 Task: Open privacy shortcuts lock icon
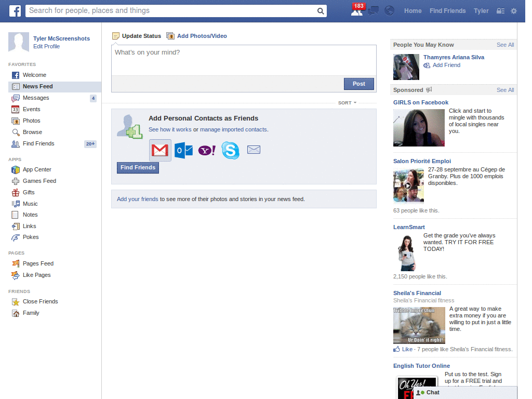tap(500, 11)
